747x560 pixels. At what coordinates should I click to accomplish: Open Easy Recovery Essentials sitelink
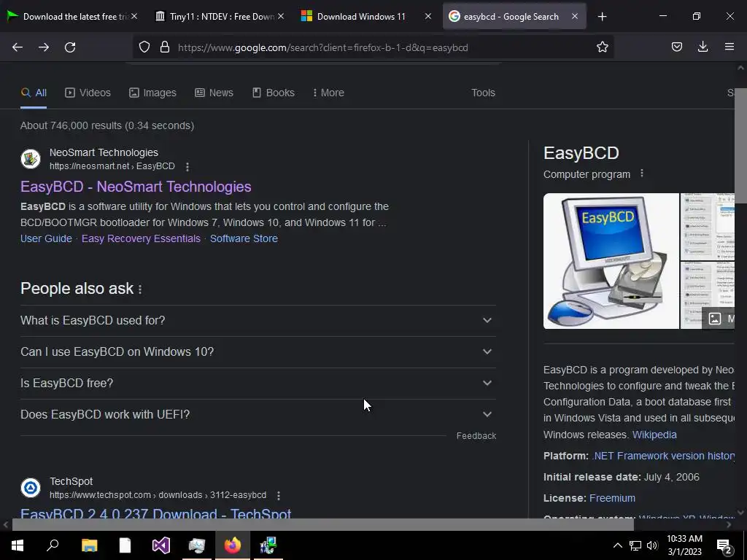coord(141,238)
